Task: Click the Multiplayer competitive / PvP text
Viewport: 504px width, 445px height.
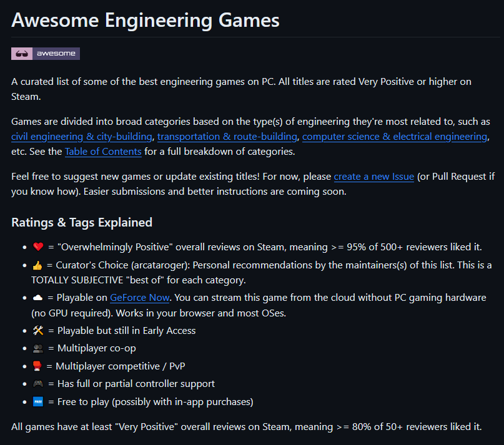Action: pos(121,366)
